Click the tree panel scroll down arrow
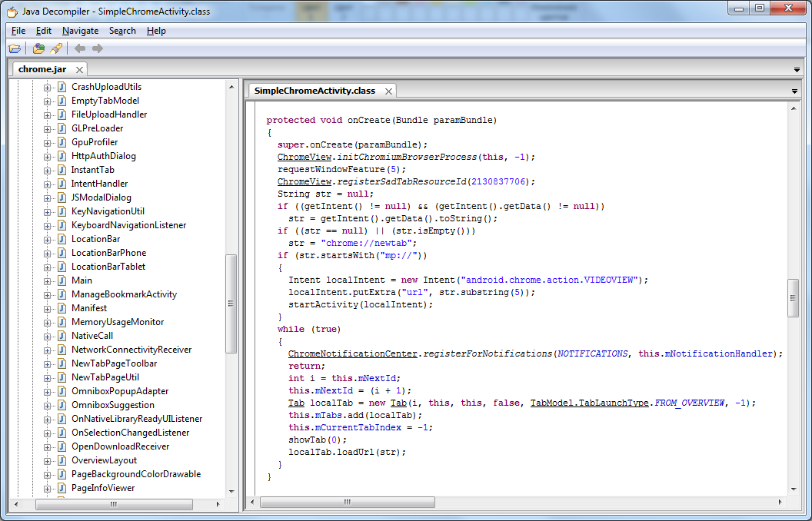 [231, 492]
